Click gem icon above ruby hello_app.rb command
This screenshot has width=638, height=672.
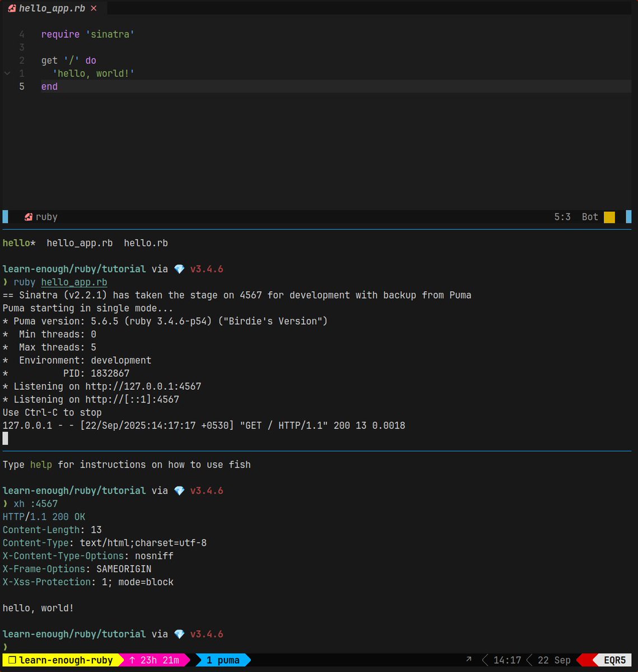click(x=179, y=269)
